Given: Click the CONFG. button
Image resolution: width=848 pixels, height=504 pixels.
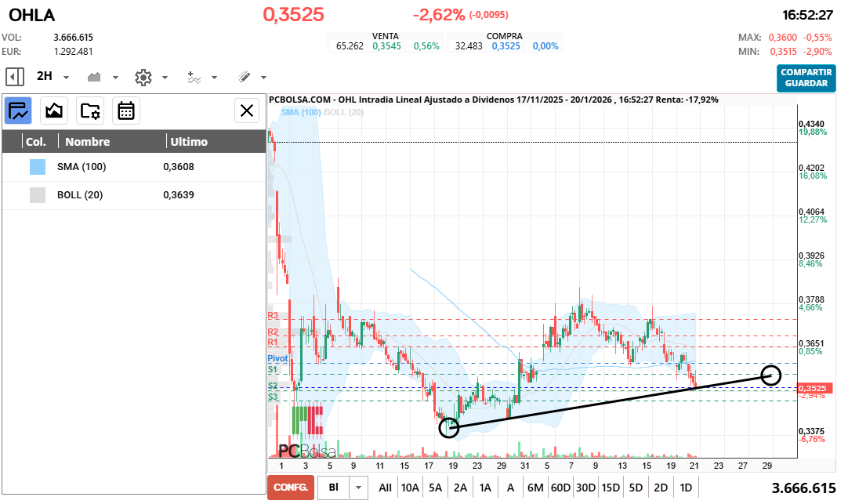Looking at the screenshot, I should click(290, 488).
